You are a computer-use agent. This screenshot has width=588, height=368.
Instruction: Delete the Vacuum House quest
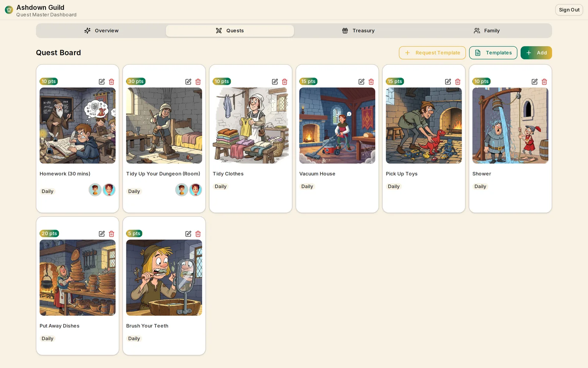(x=371, y=82)
